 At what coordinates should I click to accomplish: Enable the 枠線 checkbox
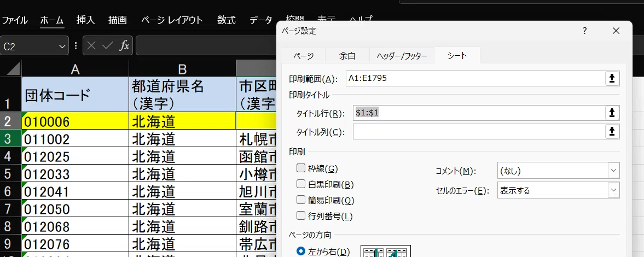pyautogui.click(x=301, y=167)
